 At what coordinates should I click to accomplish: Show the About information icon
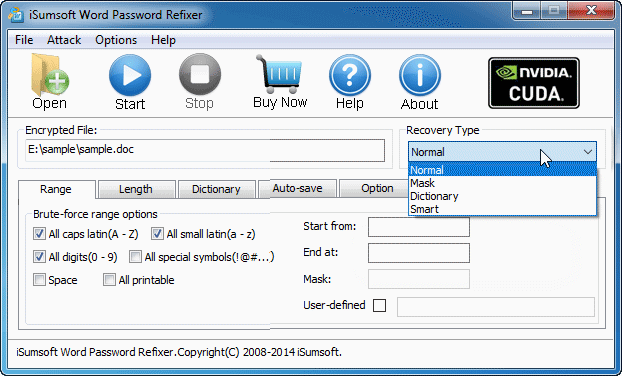click(420, 75)
